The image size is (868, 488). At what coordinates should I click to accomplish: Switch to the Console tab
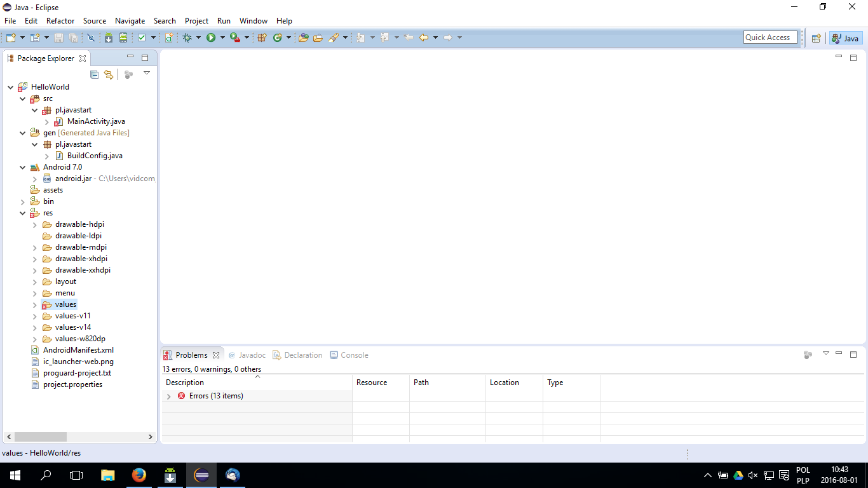(x=349, y=355)
